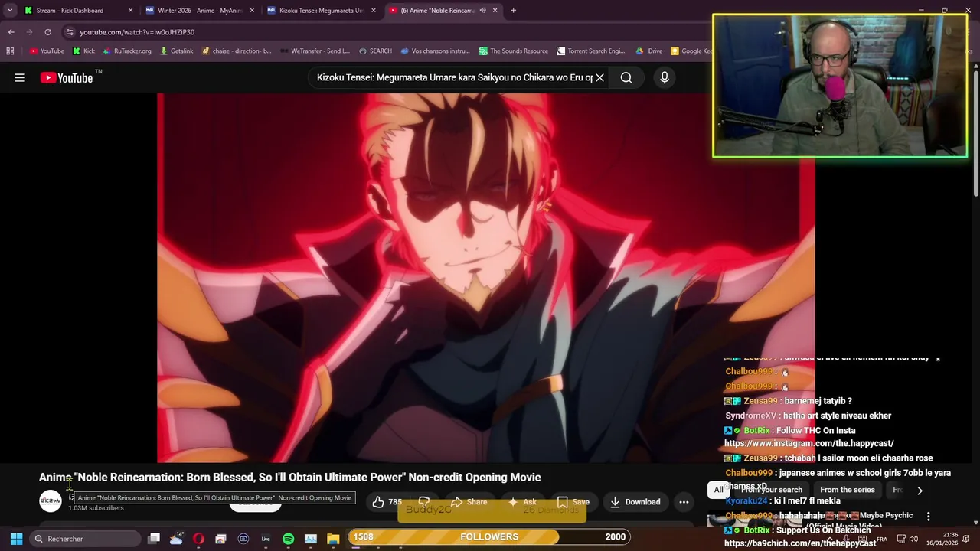The width and height of the screenshot is (980, 551).
Task: Open the Live app taskbar icon
Action: coord(266,539)
